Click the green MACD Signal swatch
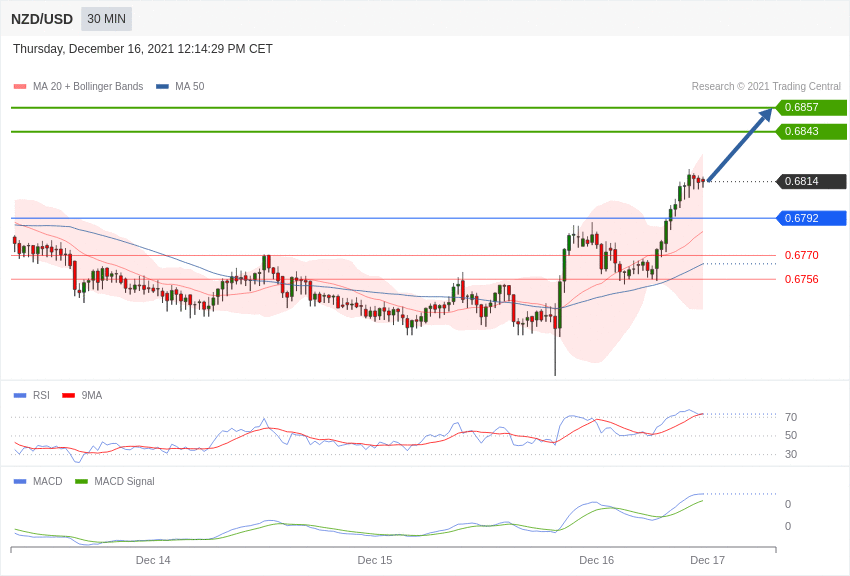Screen dimensions: 850x576 [x=81, y=481]
